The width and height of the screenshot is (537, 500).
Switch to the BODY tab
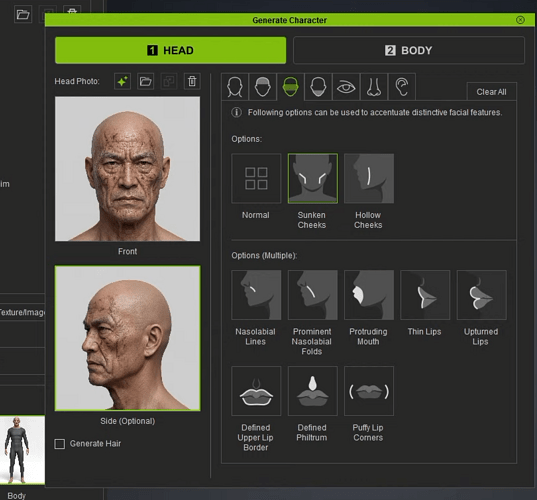409,50
